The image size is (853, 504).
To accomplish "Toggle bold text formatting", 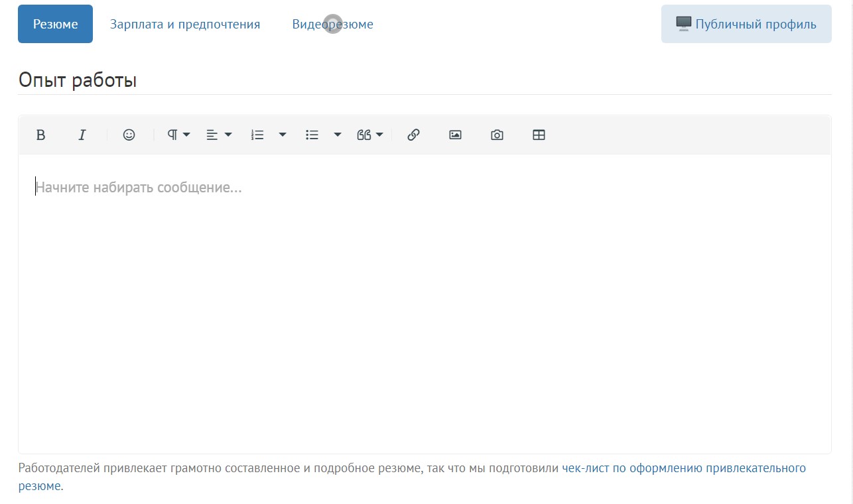I will tap(40, 135).
